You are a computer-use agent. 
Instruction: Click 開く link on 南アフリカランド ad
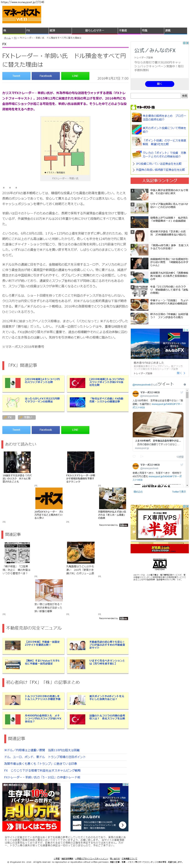(x=181, y=373)
